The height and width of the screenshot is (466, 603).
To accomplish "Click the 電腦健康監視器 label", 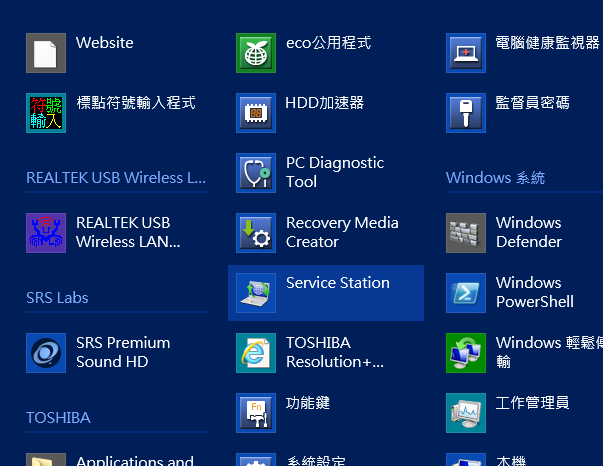I will [x=548, y=43].
